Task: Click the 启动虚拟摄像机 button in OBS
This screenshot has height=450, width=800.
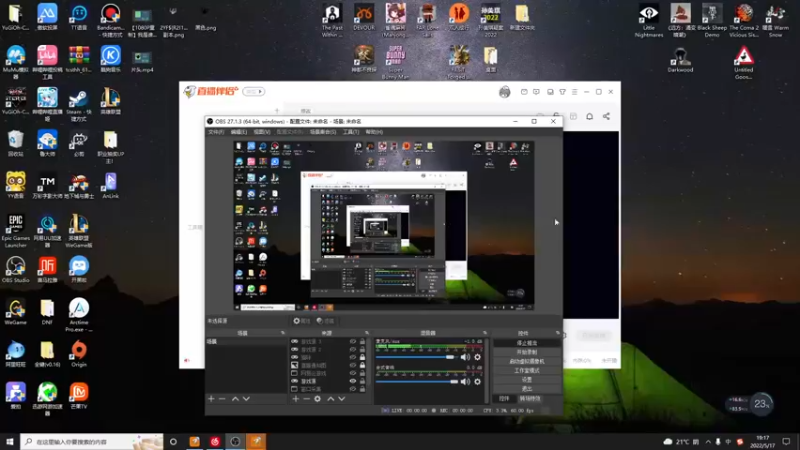Action: [527, 362]
